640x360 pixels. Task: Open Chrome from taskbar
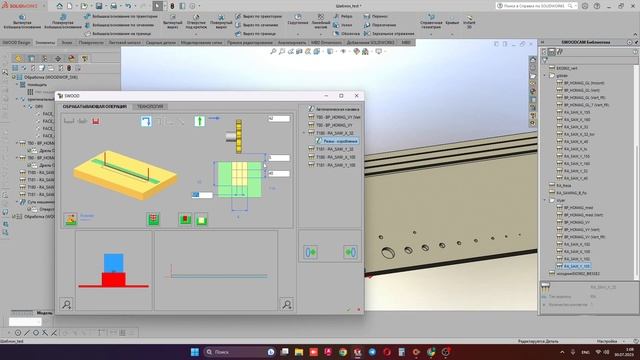(343, 352)
